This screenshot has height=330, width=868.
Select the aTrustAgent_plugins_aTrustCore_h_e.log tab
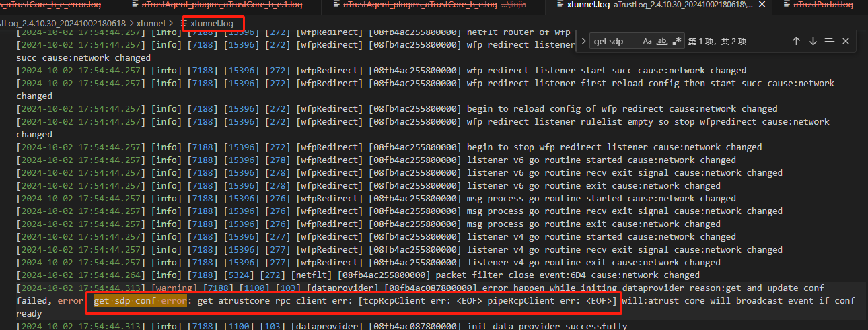420,5
